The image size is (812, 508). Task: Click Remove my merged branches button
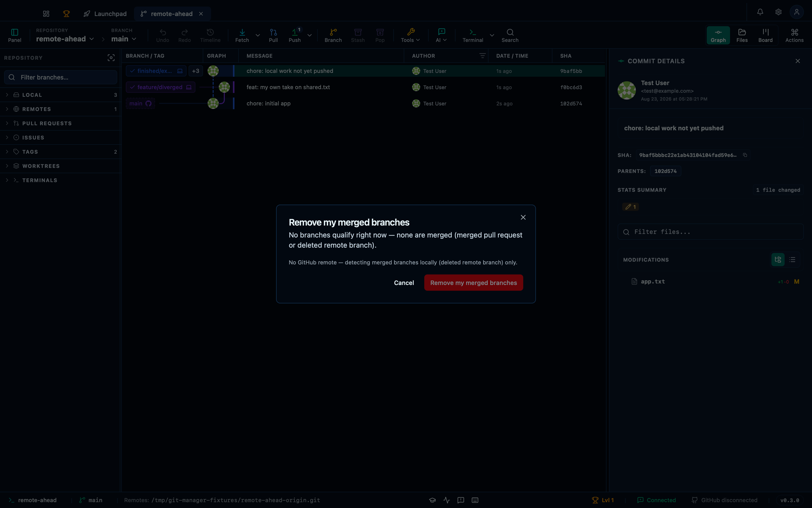[473, 282]
